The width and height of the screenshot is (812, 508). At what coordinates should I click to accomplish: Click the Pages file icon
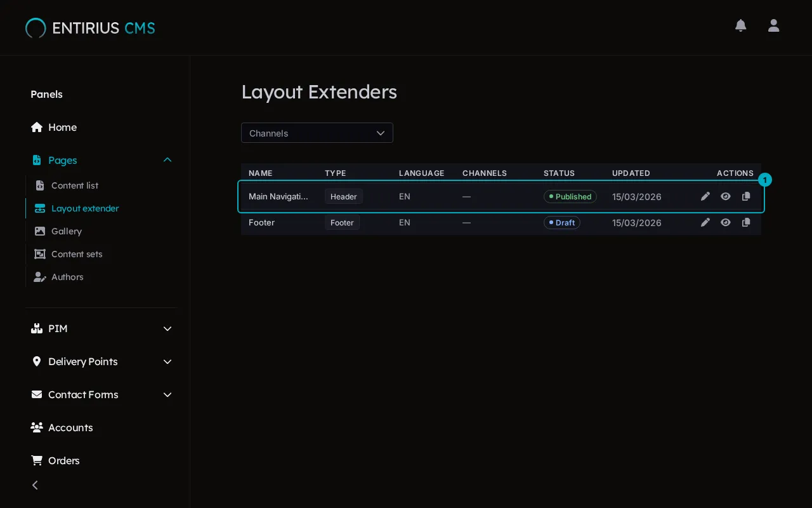[36, 160]
